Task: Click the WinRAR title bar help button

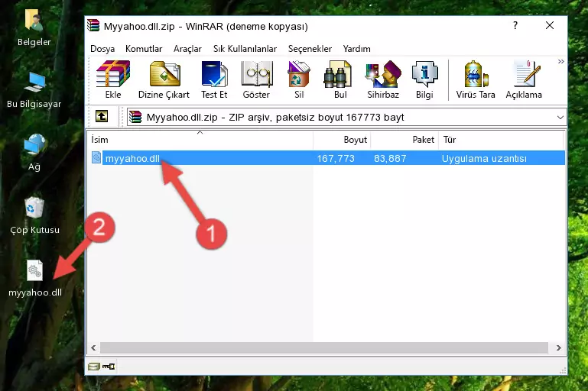Action: point(515,25)
